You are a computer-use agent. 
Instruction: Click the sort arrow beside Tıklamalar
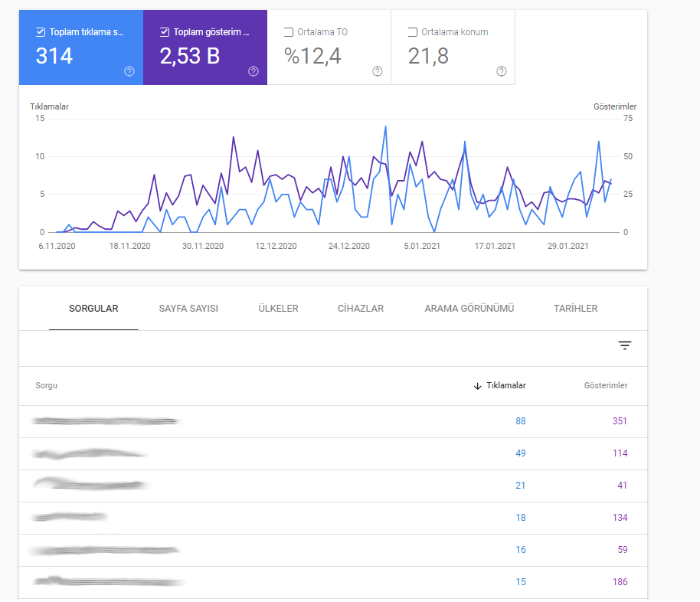point(477,386)
